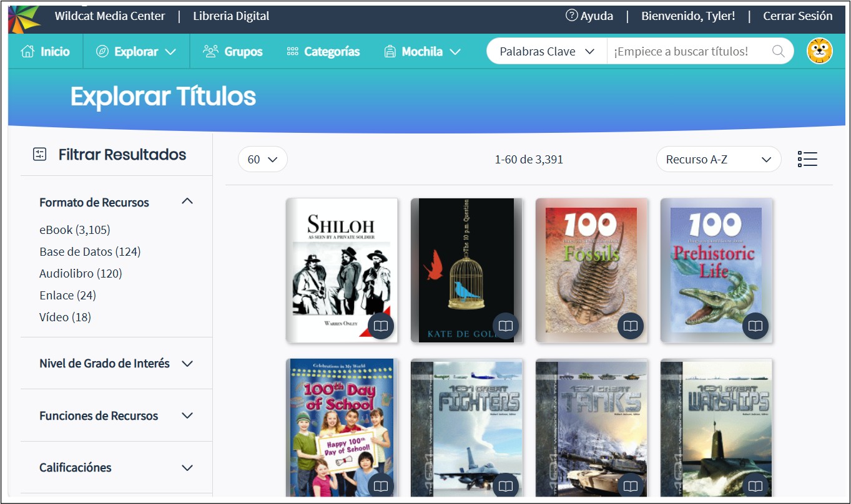Open the Shiloh book cover

coord(342,270)
